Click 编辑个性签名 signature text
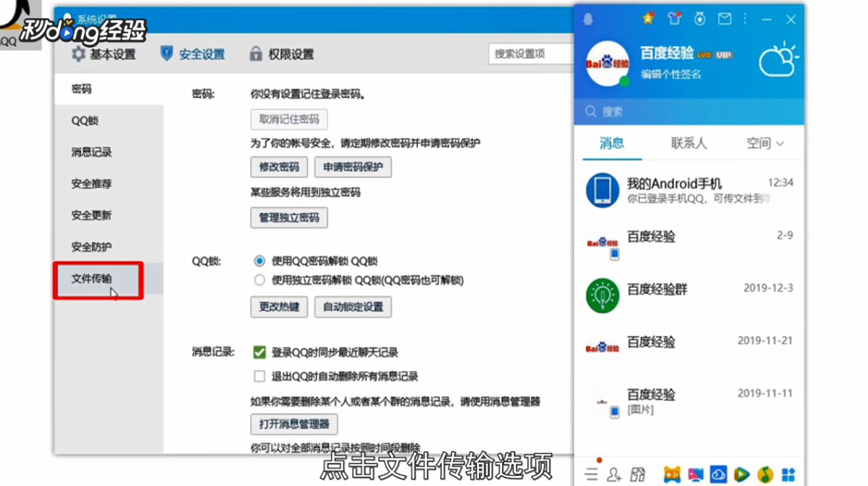The image size is (868, 486). tap(671, 74)
